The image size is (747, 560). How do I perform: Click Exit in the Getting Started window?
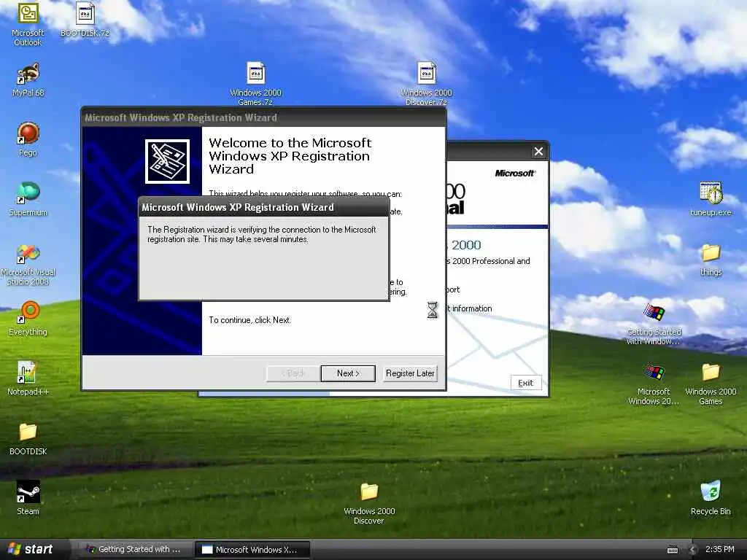coord(526,383)
